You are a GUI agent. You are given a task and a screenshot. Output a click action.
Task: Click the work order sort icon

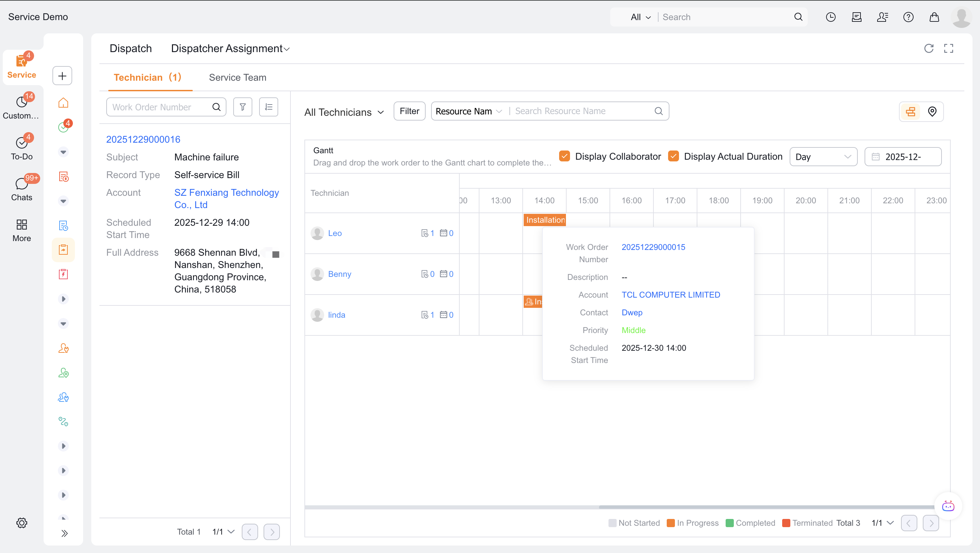(269, 107)
